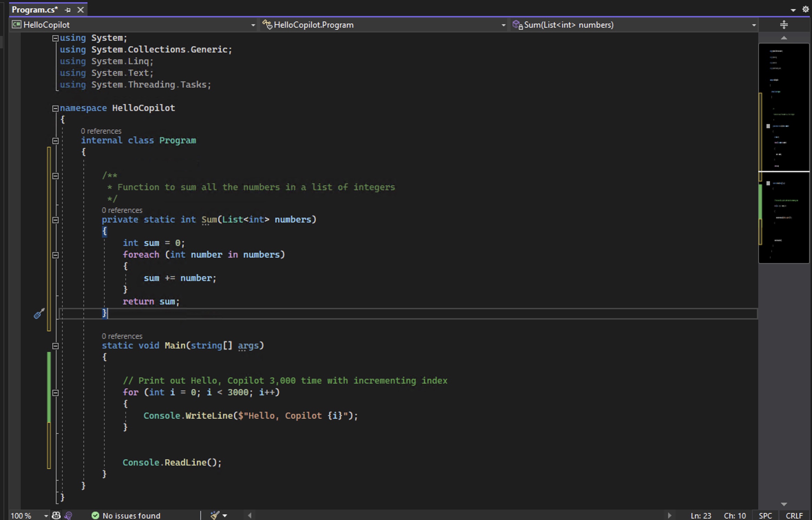Viewport: 812px width, 520px height.
Task: Click the HelloCopilot namespace name in code
Action: click(x=143, y=108)
